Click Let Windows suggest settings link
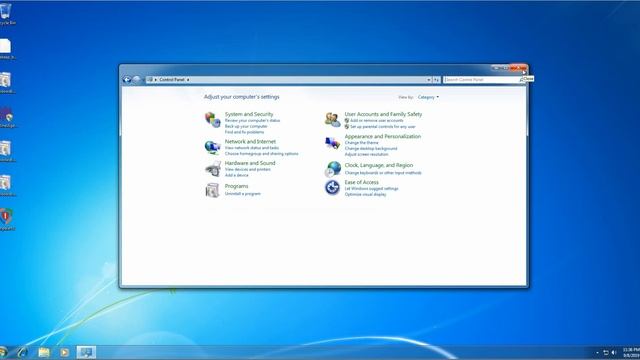The width and height of the screenshot is (640, 360). [371, 189]
